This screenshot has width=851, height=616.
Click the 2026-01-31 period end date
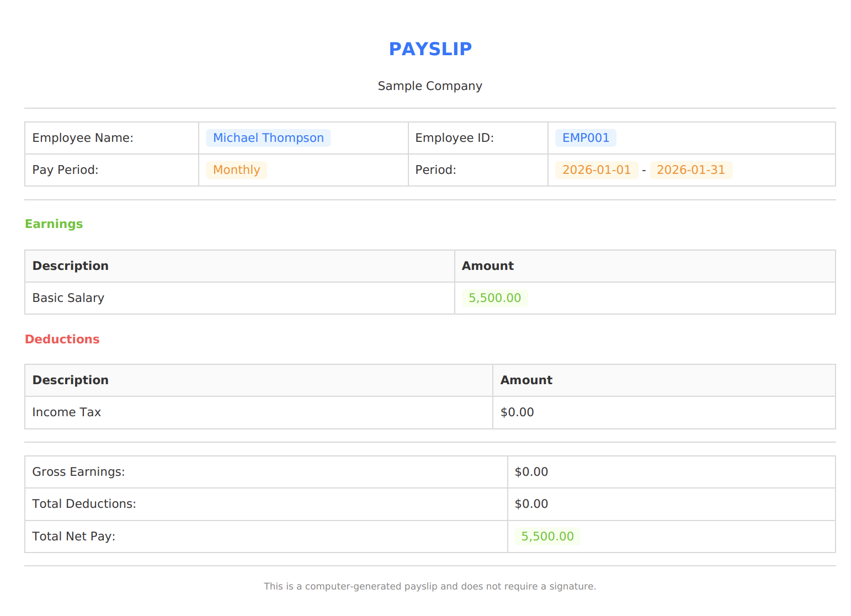click(691, 169)
